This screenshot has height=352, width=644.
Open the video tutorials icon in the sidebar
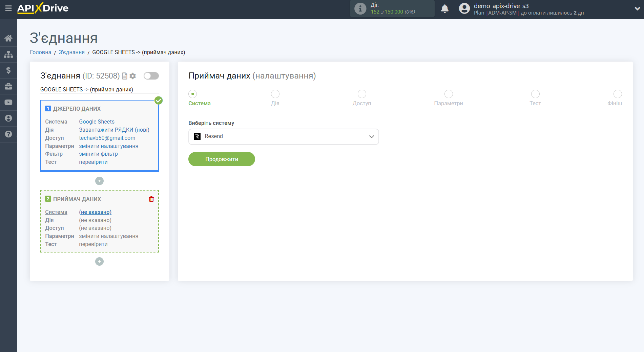click(8, 102)
